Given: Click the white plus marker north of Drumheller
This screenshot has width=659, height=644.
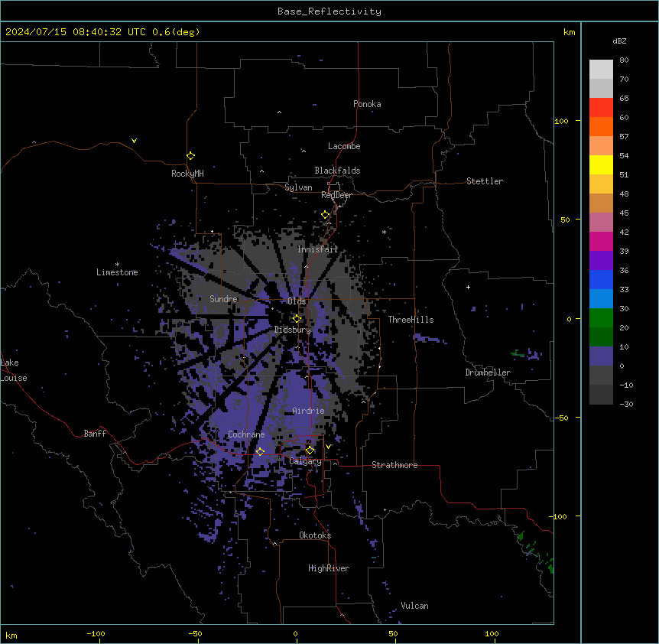Looking at the screenshot, I should point(468,287).
